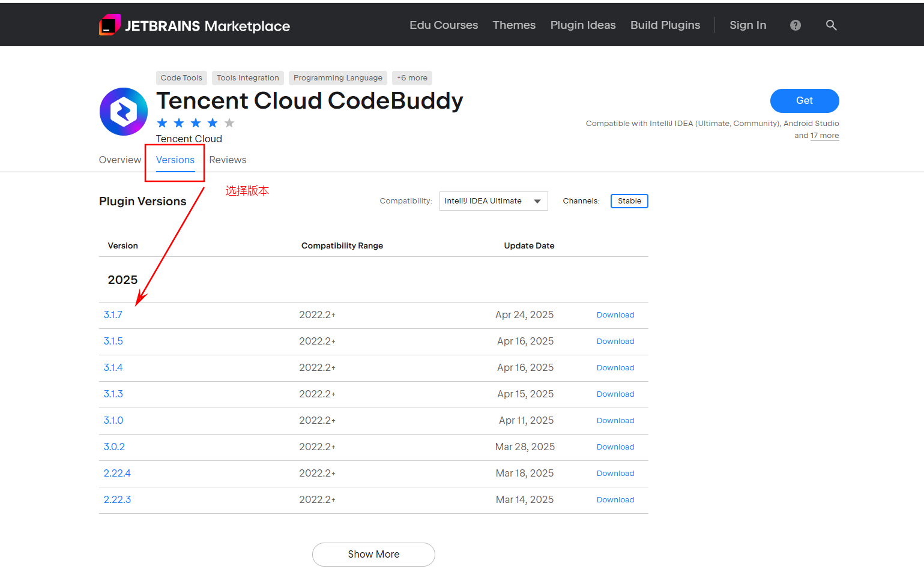Open Build Plugins in top navigation
The width and height of the screenshot is (924, 569).
coord(665,25)
